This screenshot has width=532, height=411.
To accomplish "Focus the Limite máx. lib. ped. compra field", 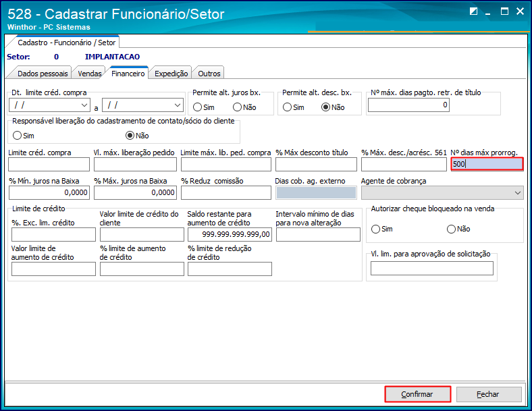I will pyautogui.click(x=226, y=165).
